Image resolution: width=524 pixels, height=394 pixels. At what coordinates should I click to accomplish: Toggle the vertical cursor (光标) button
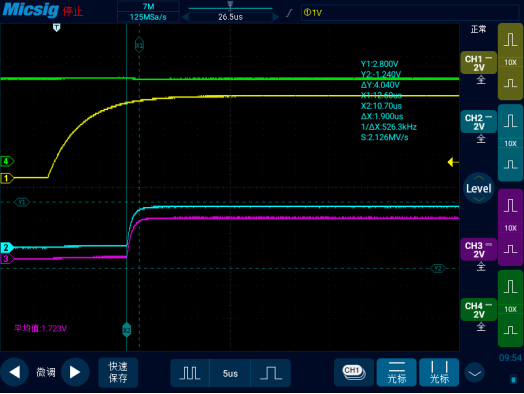point(439,372)
